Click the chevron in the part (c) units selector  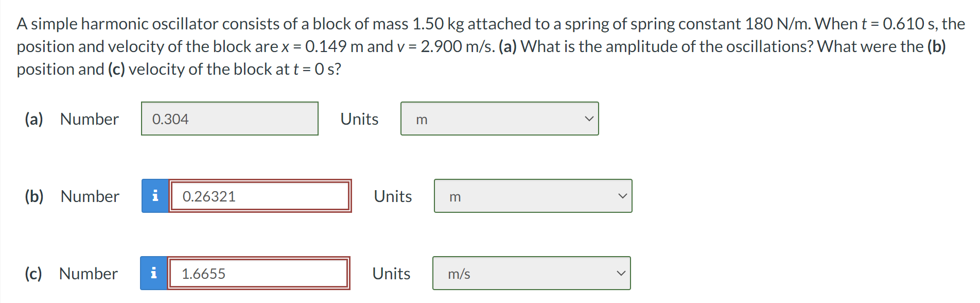pyautogui.click(x=621, y=273)
